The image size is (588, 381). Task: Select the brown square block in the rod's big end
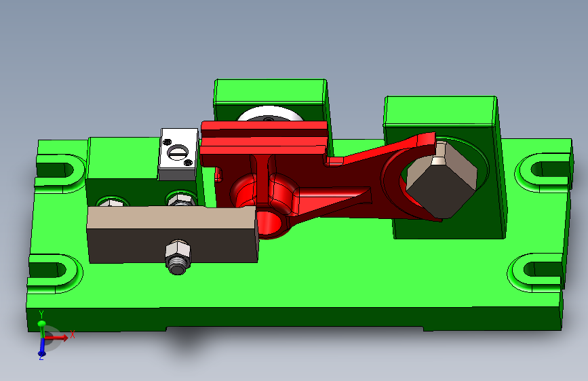click(442, 179)
